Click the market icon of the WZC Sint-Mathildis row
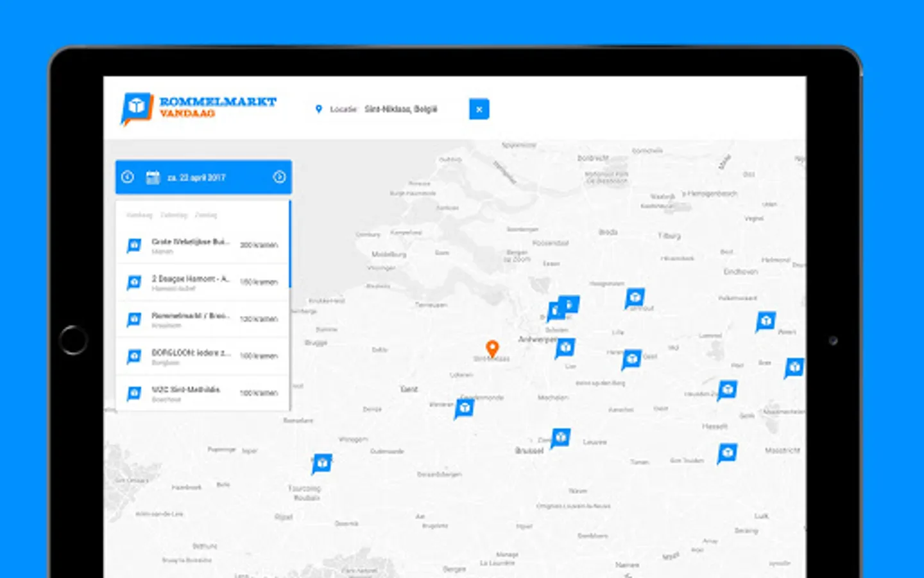Viewport: 924px width, 578px height. (133, 393)
